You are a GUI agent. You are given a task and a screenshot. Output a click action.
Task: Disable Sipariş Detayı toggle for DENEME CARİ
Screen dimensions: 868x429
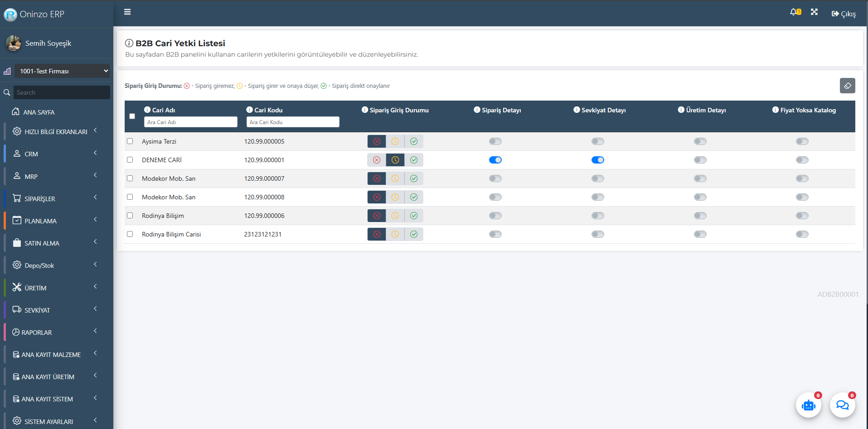(x=495, y=160)
